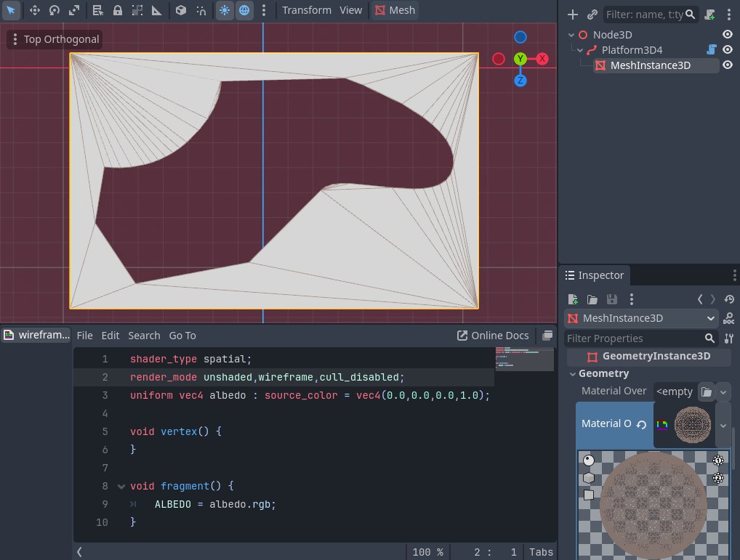Toggle snap mode magnet icon
The image size is (740, 560).
point(201,10)
